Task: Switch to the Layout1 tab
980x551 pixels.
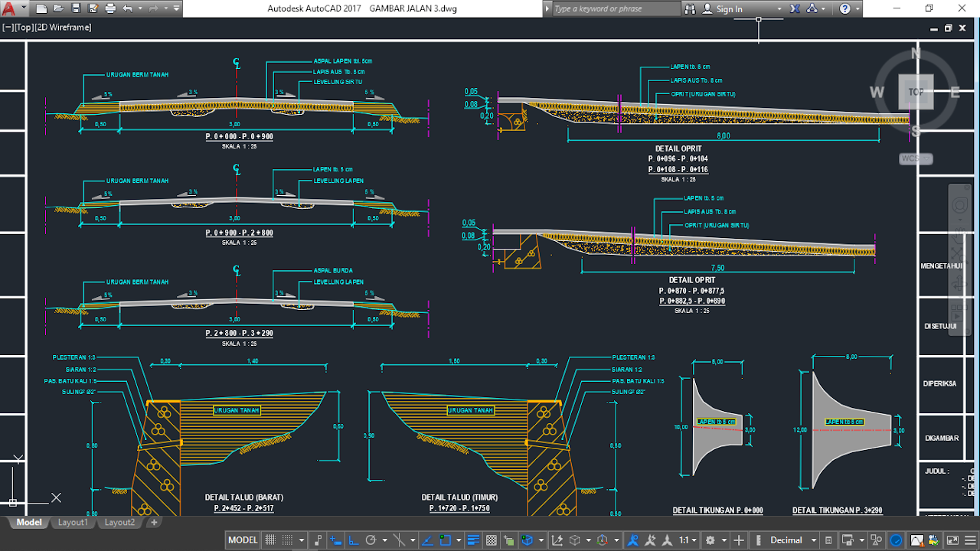Action: [x=73, y=522]
